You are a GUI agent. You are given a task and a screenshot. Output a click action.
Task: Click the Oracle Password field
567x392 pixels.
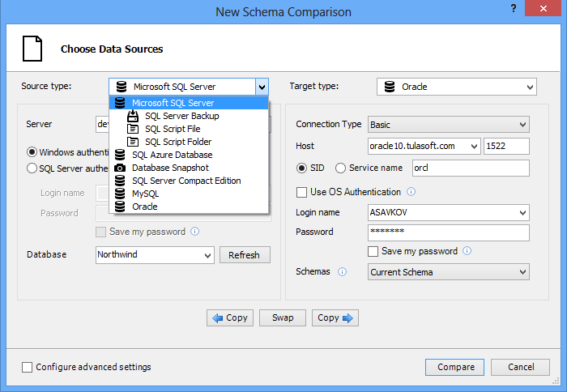[449, 233]
